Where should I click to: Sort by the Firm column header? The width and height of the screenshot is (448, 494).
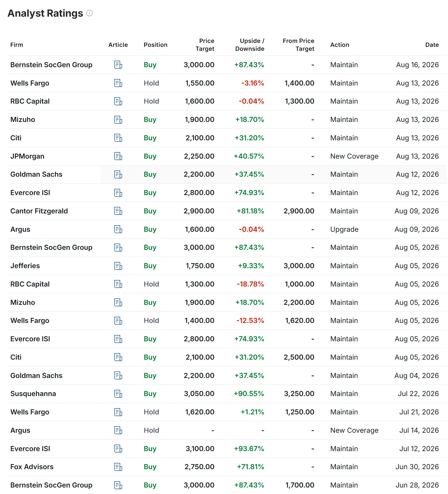coord(17,45)
